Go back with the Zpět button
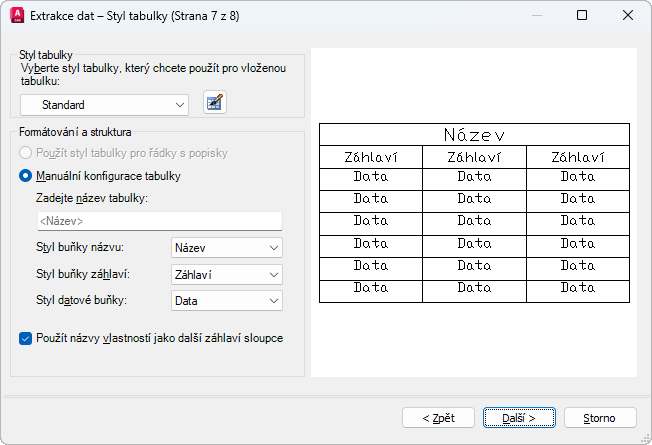This screenshot has width=652, height=445. (x=438, y=418)
